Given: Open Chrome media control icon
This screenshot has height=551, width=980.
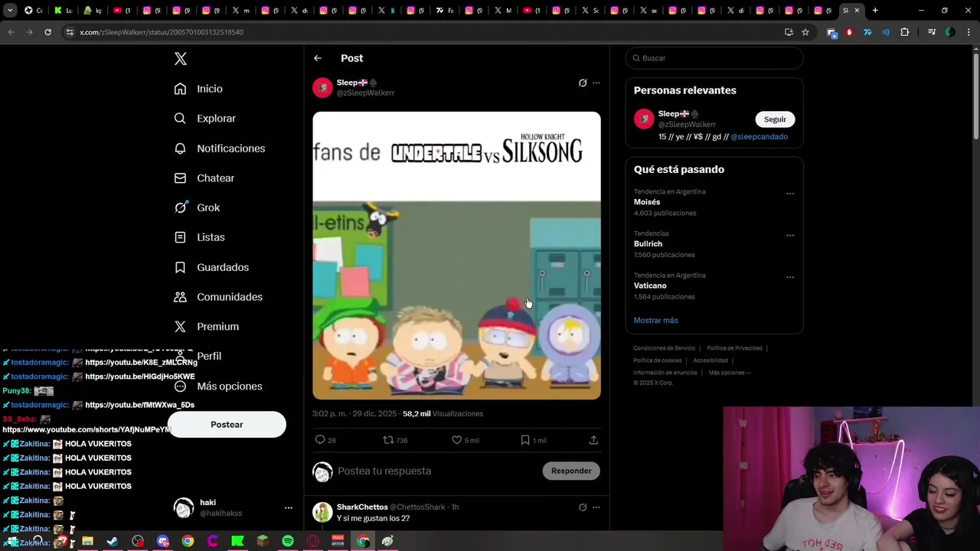Looking at the screenshot, I should pos(932,32).
